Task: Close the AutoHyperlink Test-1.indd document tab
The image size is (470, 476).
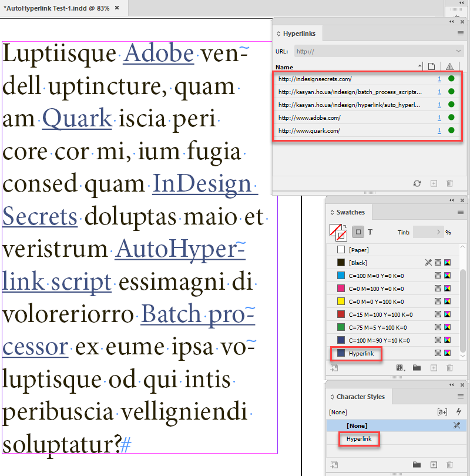Action: 117,8
